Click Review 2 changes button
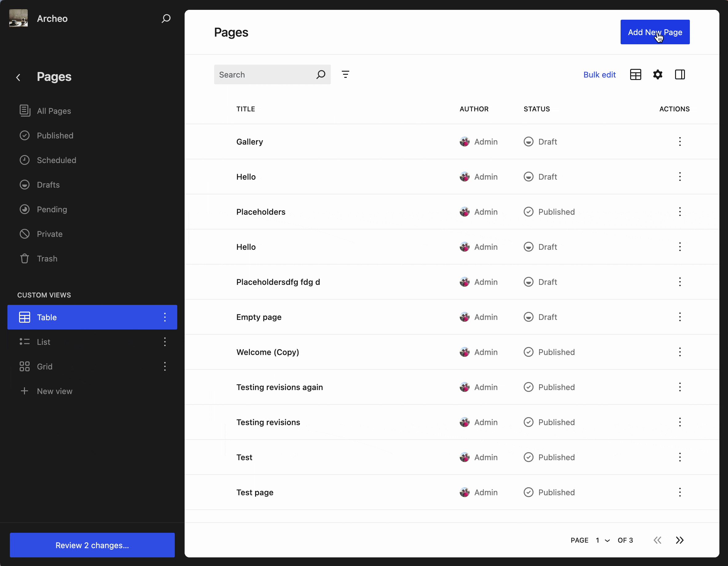This screenshot has height=566, width=728. click(x=92, y=545)
